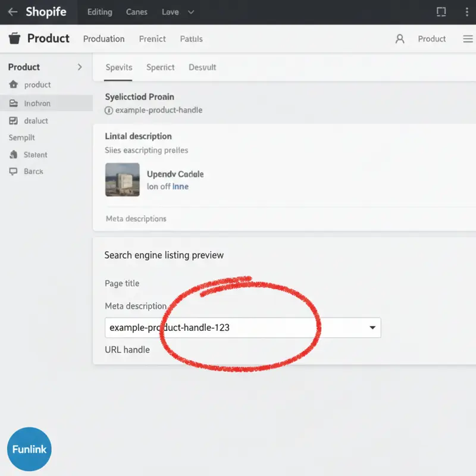Switch to the Sperrict tab
Image resolution: width=476 pixels, height=476 pixels.
coord(161,67)
